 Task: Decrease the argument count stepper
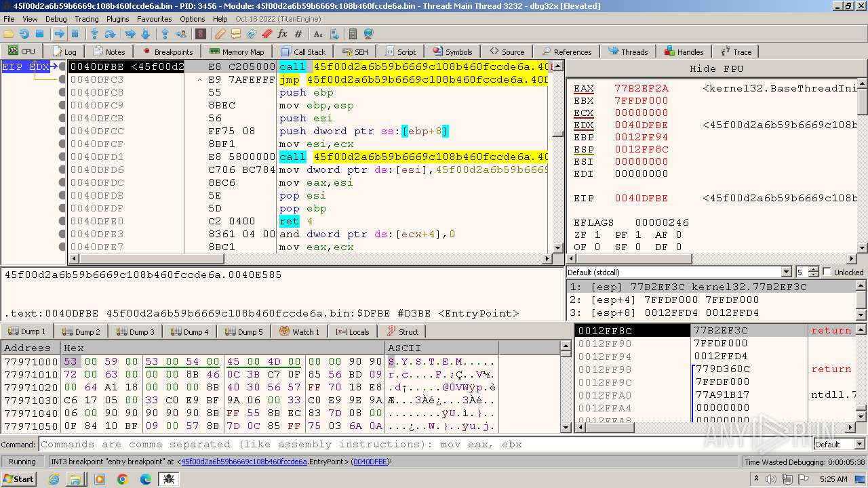[x=814, y=274]
